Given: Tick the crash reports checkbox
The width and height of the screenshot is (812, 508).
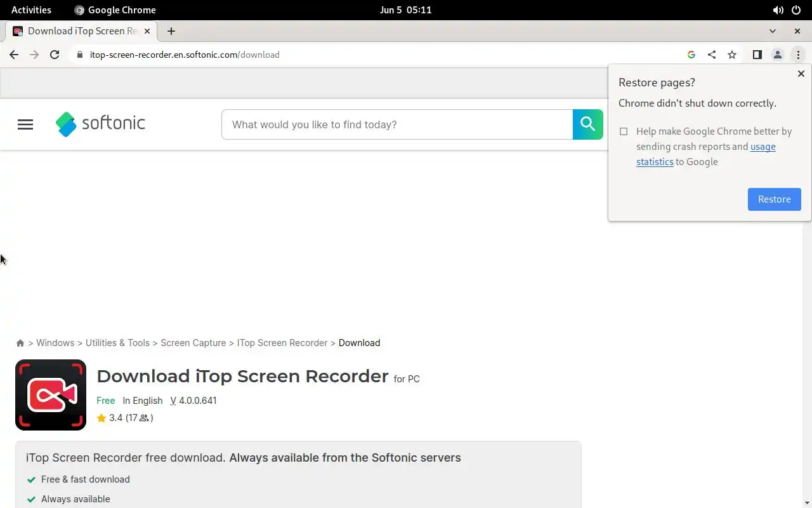Looking at the screenshot, I should (624, 131).
